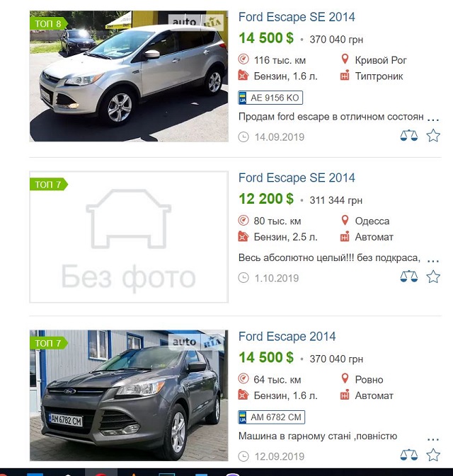Open the gray Ford Escape photo thumbnail
The height and width of the screenshot is (476, 453).
pyautogui.click(x=129, y=395)
